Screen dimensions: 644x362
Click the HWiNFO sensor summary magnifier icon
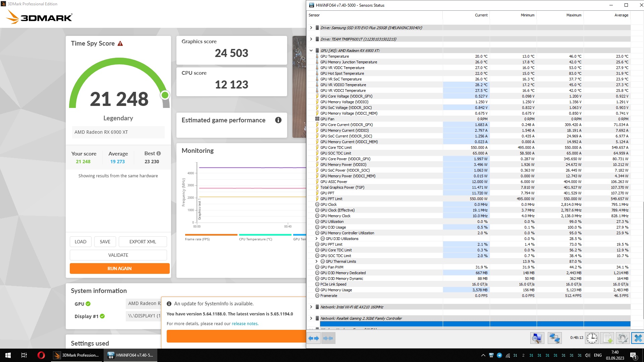tap(537, 338)
